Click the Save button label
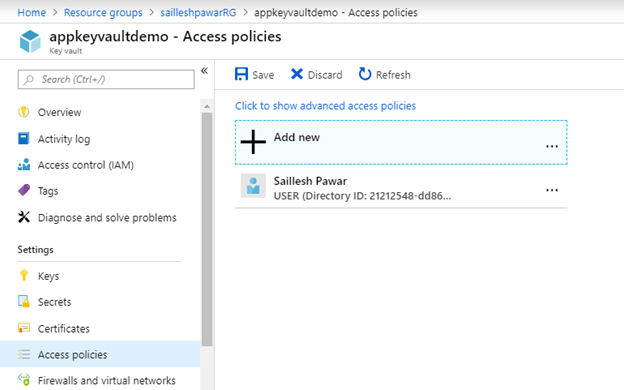The height and width of the screenshot is (390, 624). click(x=263, y=75)
